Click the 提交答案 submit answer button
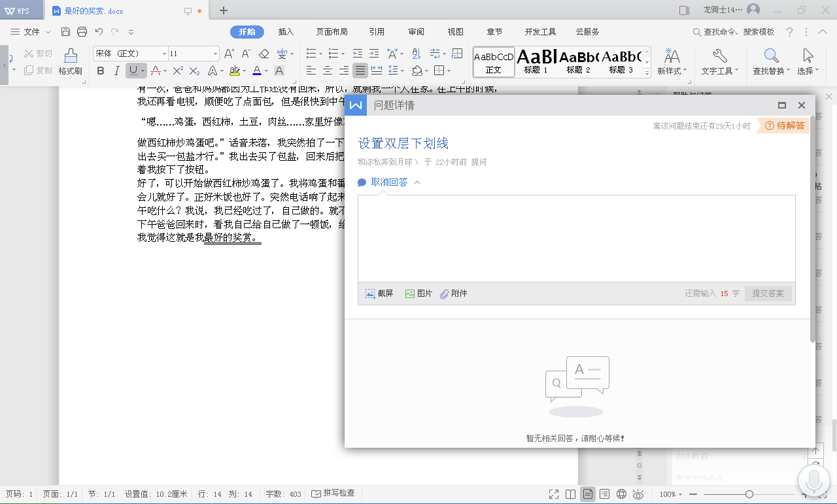Screen dimensions: 837x504 coord(768,294)
